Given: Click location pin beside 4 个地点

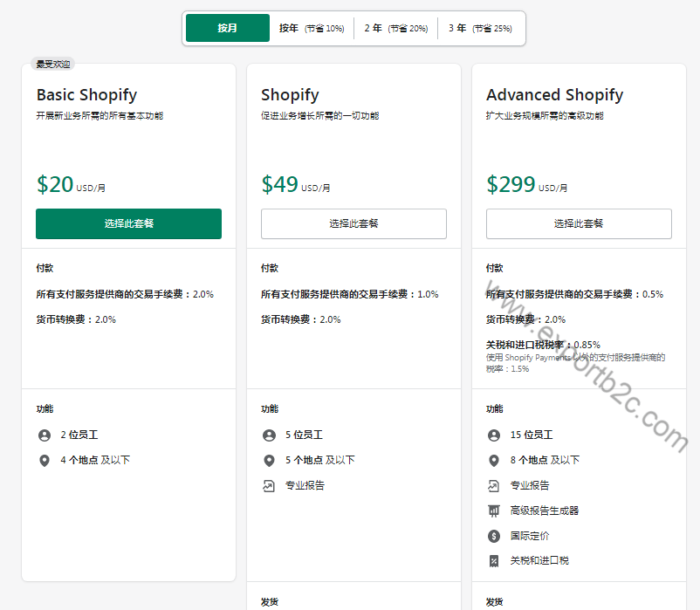Looking at the screenshot, I should pos(45,461).
